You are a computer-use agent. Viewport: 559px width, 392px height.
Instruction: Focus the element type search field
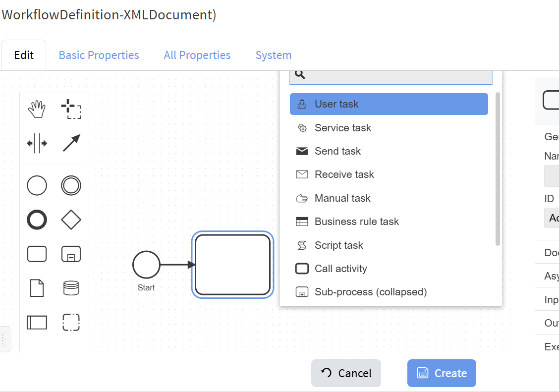(x=396, y=76)
